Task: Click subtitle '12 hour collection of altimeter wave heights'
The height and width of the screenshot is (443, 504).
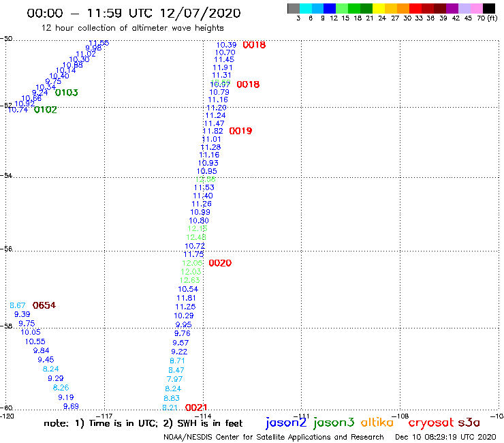Action: (132, 28)
